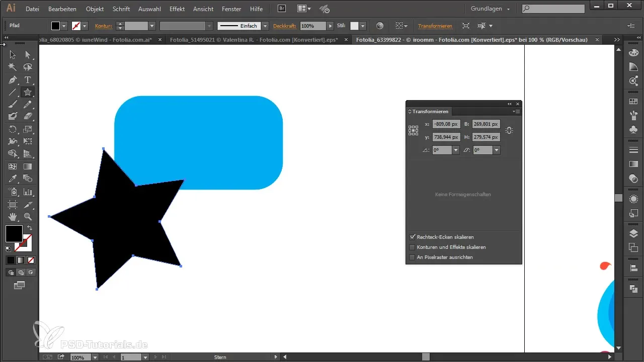Screen dimensions: 644x362
Task: Open the Symbols clover panel icon
Action: pos(633,129)
